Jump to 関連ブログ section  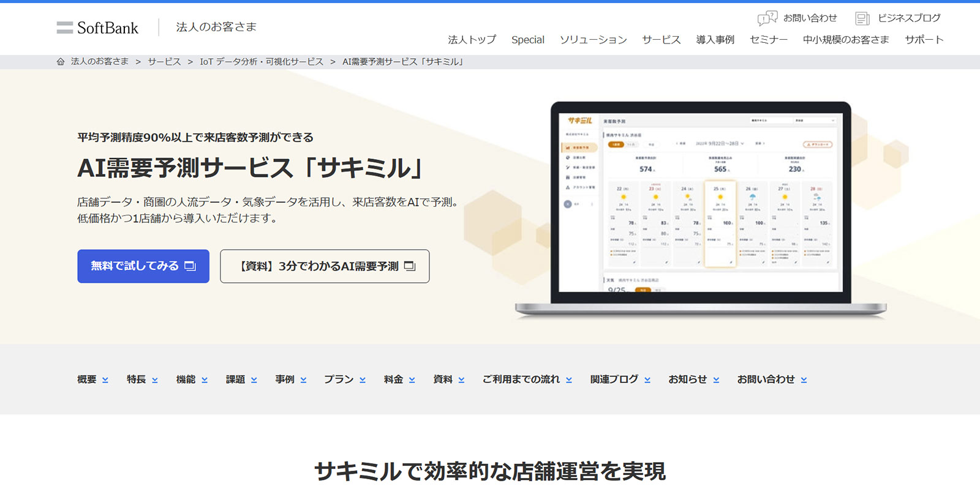click(620, 379)
